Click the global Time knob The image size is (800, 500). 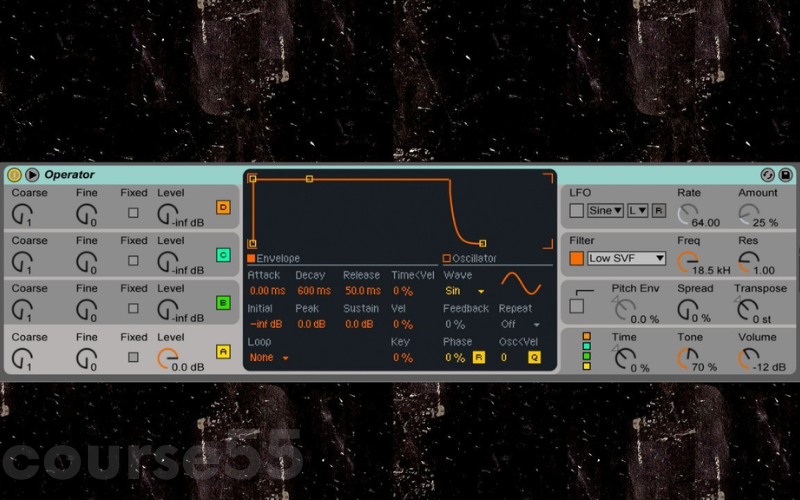tap(626, 359)
